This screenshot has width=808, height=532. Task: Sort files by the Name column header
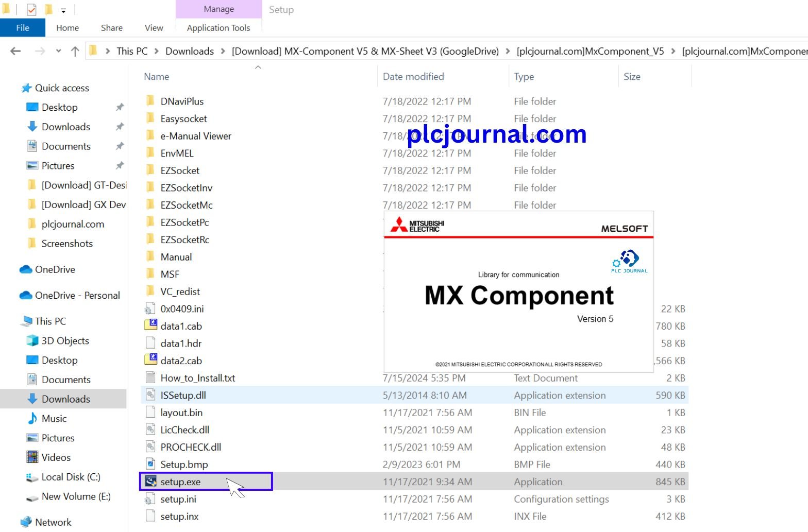pyautogui.click(x=157, y=77)
